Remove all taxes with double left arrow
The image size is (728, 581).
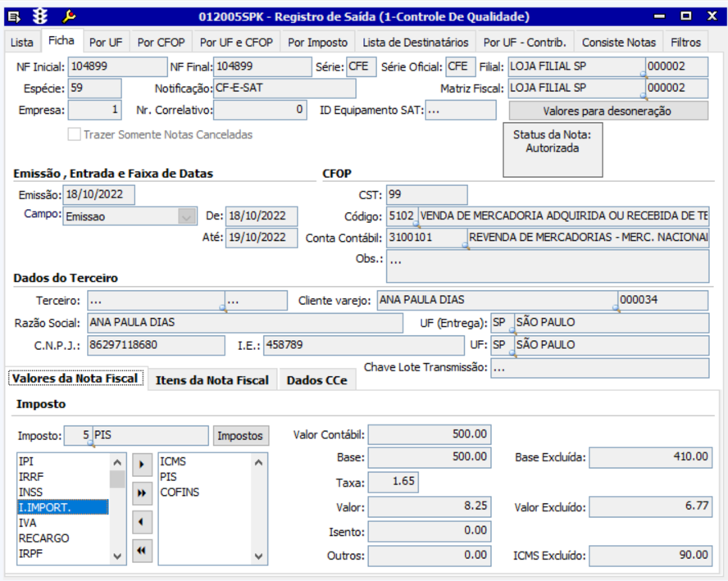[142, 550]
